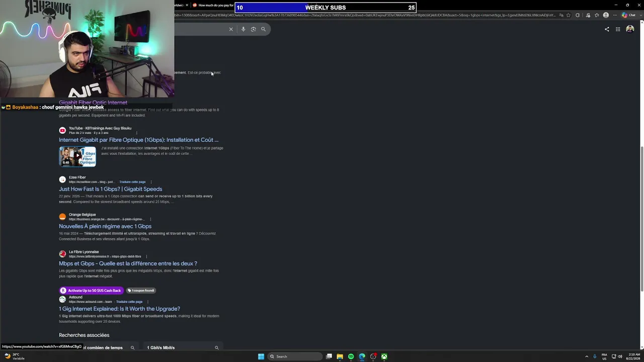Open more options for Astound result

148,302
